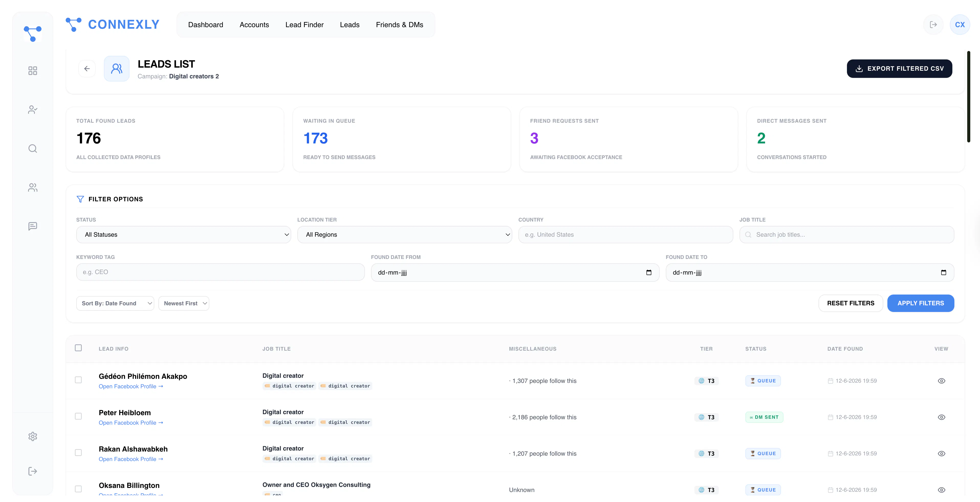Click the filter funnel icon

tap(80, 199)
